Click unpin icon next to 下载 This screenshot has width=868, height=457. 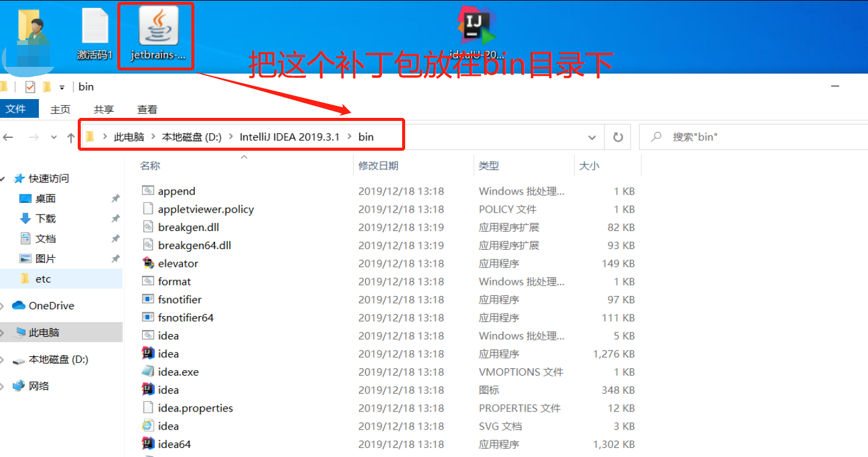tap(115, 219)
